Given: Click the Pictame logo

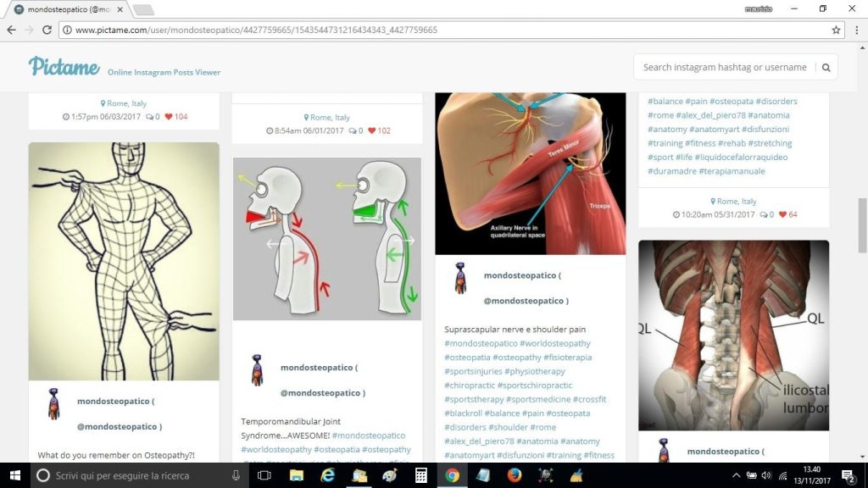Looking at the screenshot, I should coord(64,67).
